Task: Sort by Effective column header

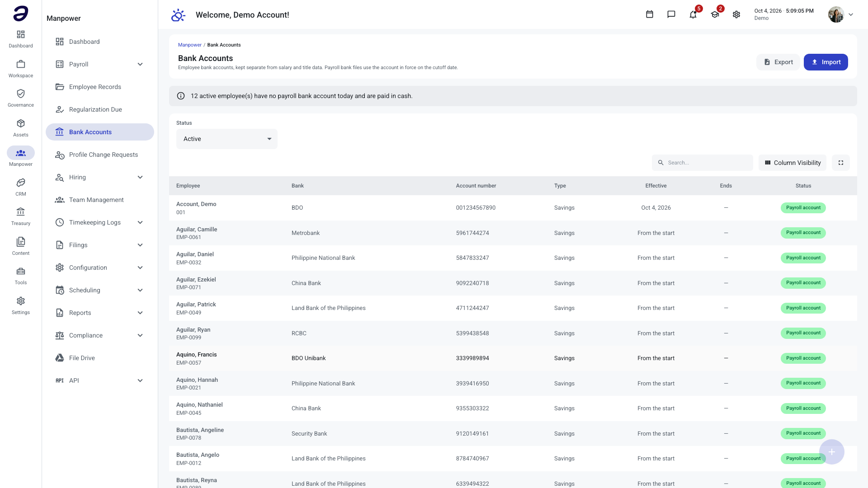Action: point(656,186)
